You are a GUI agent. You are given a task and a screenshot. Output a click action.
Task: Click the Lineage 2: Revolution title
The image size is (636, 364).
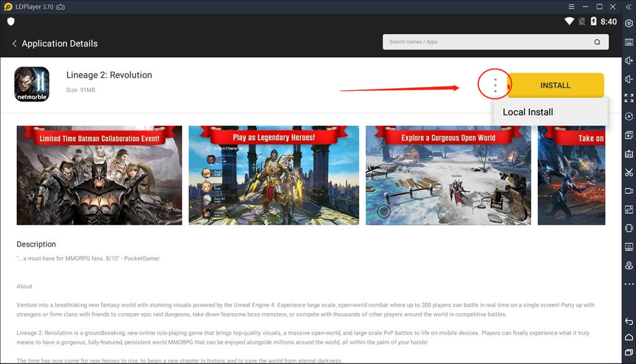click(109, 75)
